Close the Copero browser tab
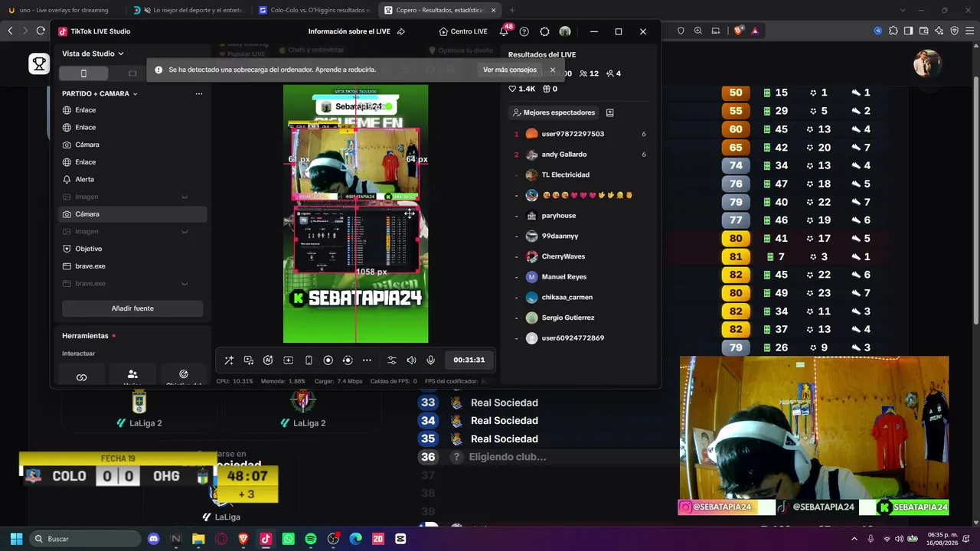Screen dimensions: 980x551 click(x=493, y=10)
